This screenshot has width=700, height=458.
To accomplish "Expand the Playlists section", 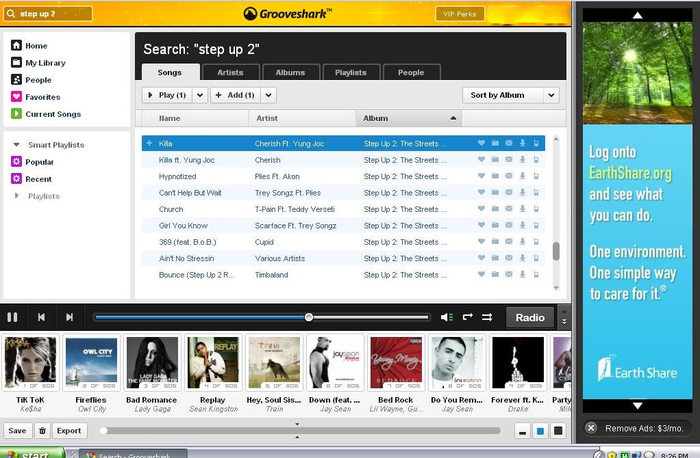I will [x=17, y=196].
